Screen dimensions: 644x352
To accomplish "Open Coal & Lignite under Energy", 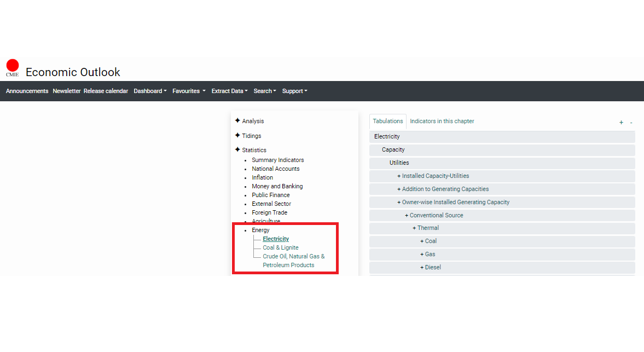I will coord(280,247).
